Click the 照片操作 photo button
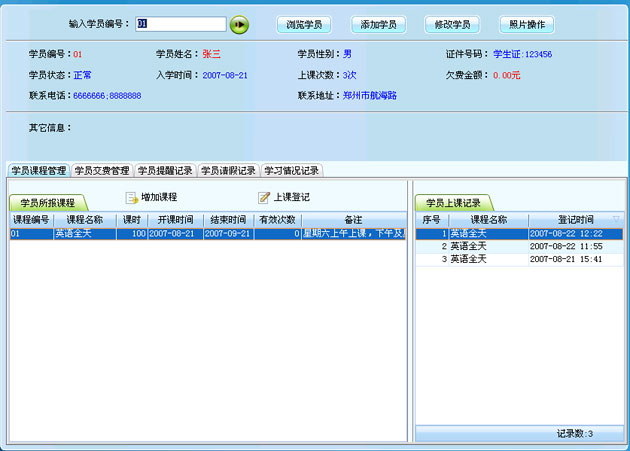This screenshot has width=630, height=451. (x=526, y=24)
